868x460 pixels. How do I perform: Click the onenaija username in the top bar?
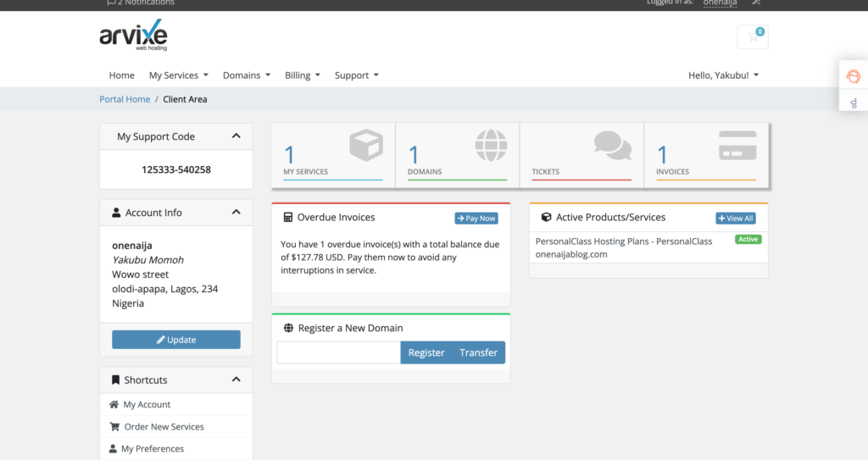(x=720, y=3)
